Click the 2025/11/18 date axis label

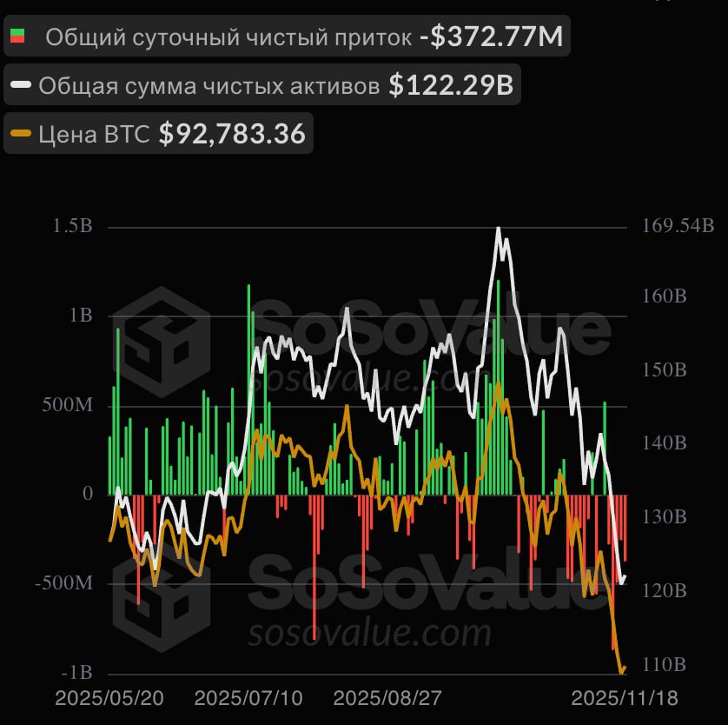point(623,698)
